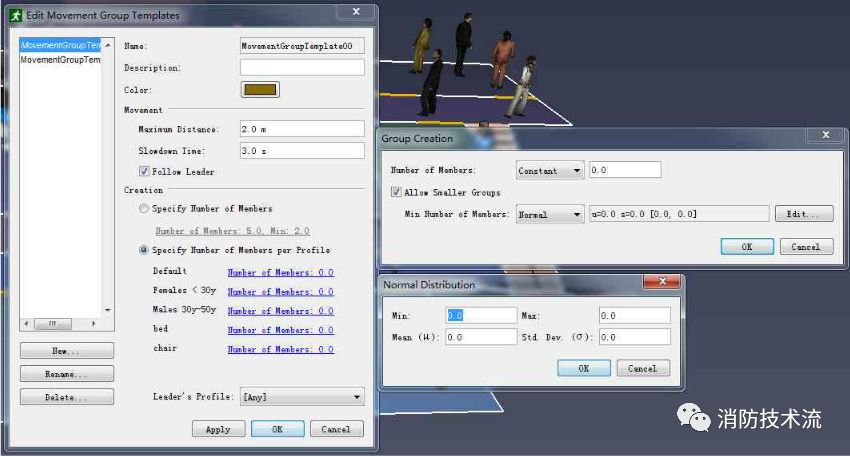Click Edit... in Group Creation dialog

[803, 215]
